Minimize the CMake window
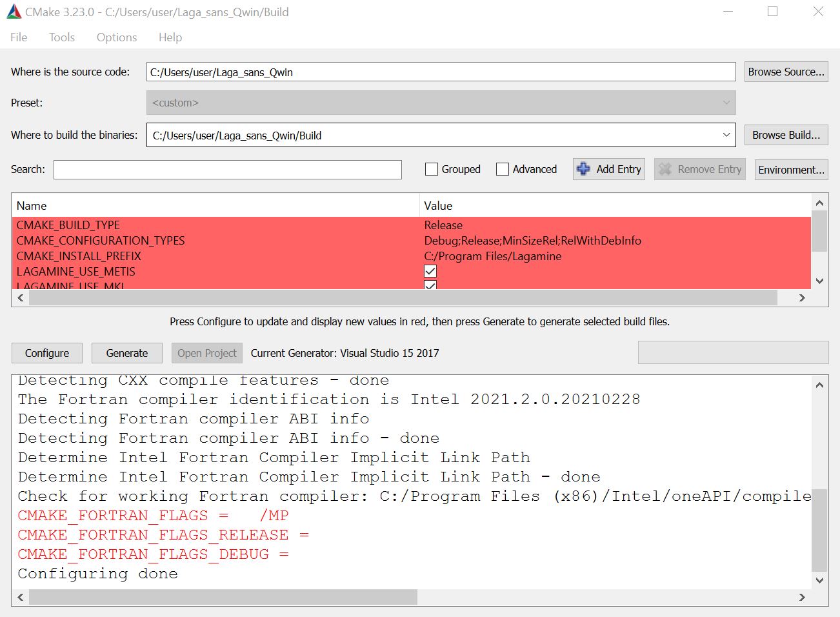The width and height of the screenshot is (840, 617). (x=728, y=12)
